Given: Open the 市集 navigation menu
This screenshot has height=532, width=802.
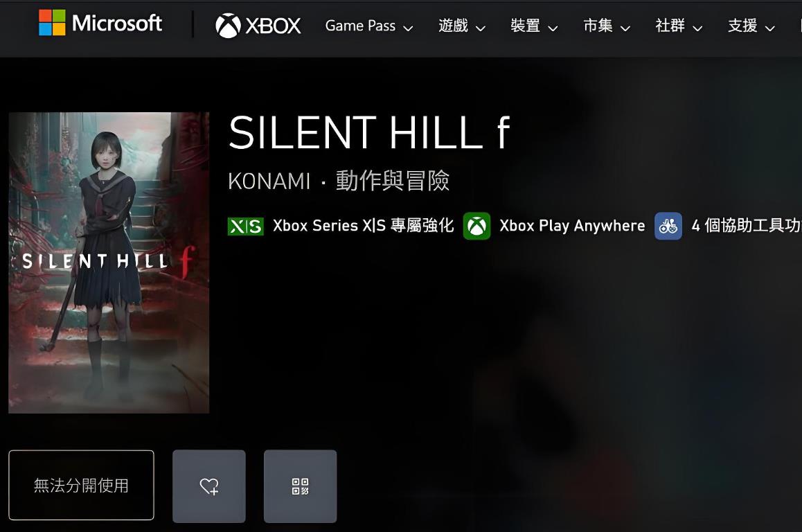Looking at the screenshot, I should pos(607,26).
